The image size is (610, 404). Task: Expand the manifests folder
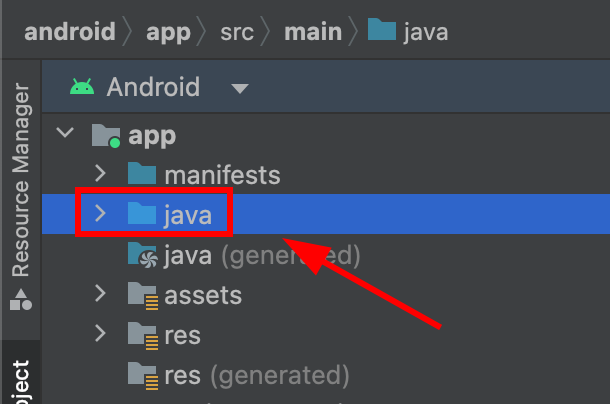click(99, 175)
